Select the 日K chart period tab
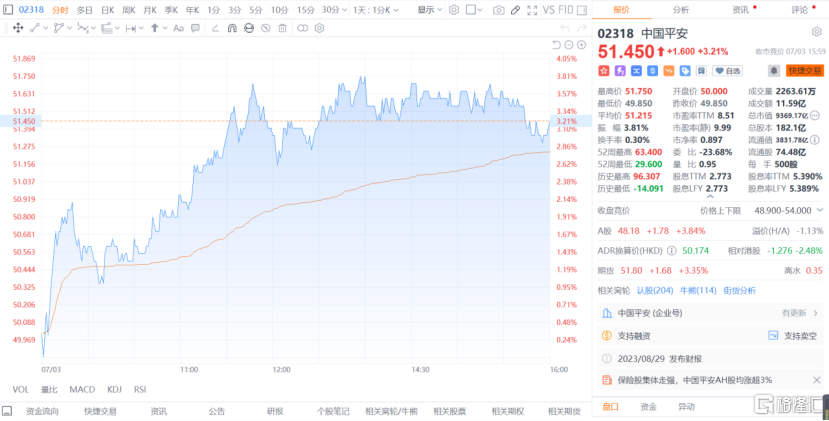The image size is (829, 421). pyautogui.click(x=108, y=10)
